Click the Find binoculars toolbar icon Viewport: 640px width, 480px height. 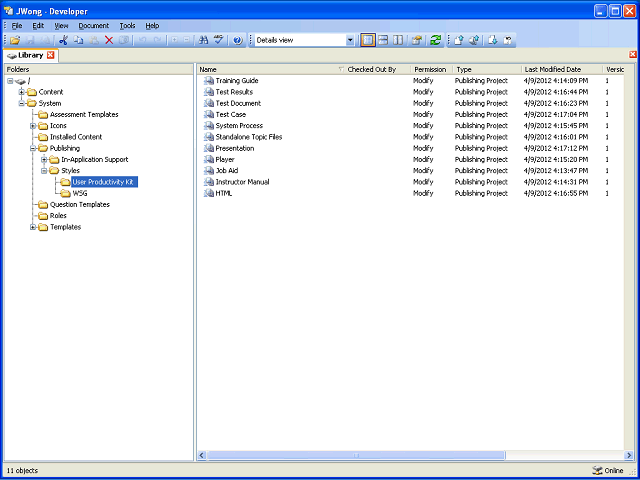pyautogui.click(x=203, y=40)
